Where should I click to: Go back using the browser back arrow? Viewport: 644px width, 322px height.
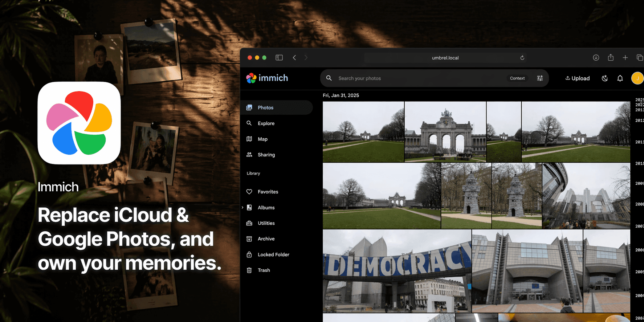coord(294,58)
